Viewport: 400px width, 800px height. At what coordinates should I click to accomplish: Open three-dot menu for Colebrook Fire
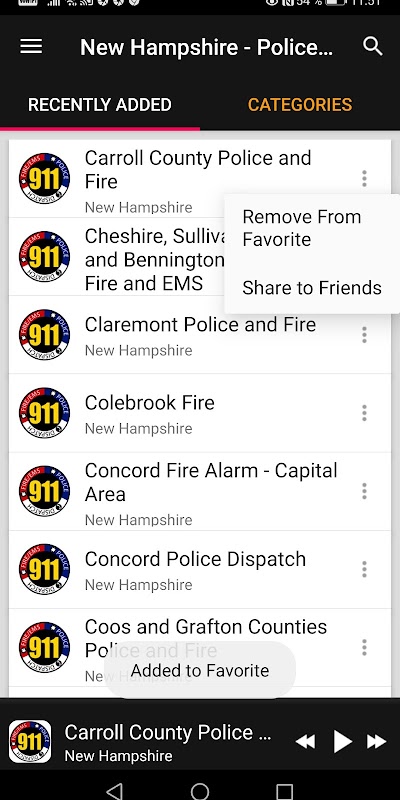[x=364, y=413]
